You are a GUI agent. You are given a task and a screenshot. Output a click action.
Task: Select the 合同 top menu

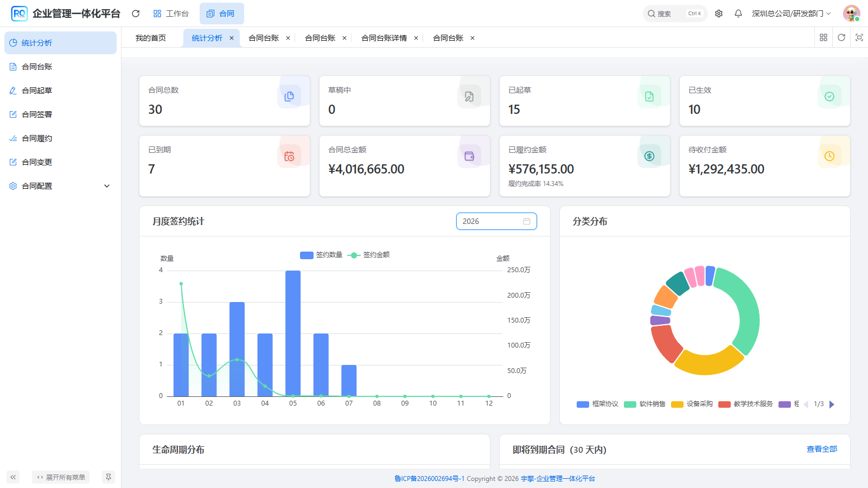coord(221,14)
